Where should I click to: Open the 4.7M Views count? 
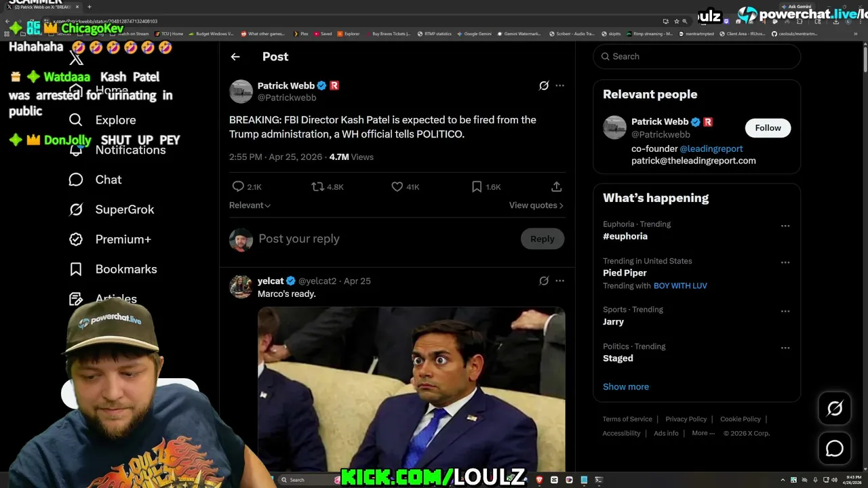coord(351,157)
